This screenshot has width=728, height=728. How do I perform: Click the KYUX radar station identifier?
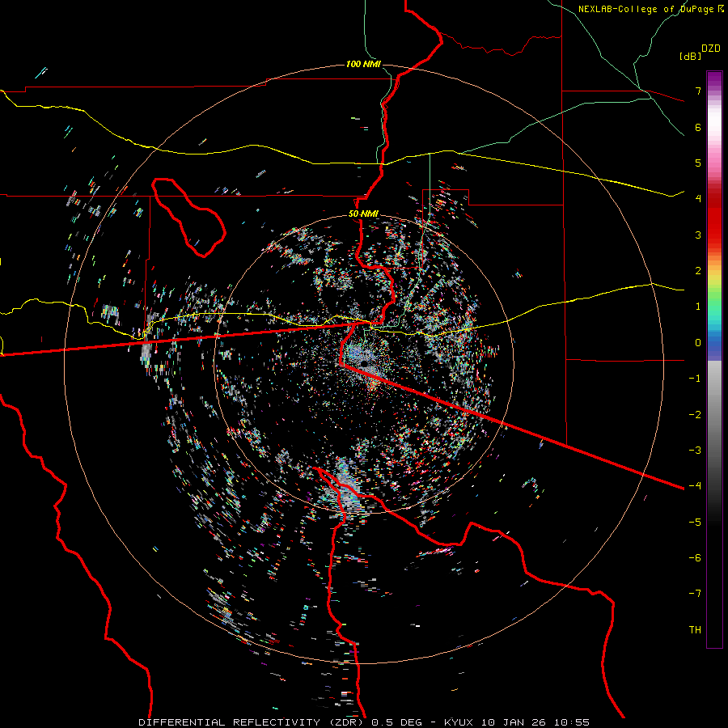(x=459, y=722)
